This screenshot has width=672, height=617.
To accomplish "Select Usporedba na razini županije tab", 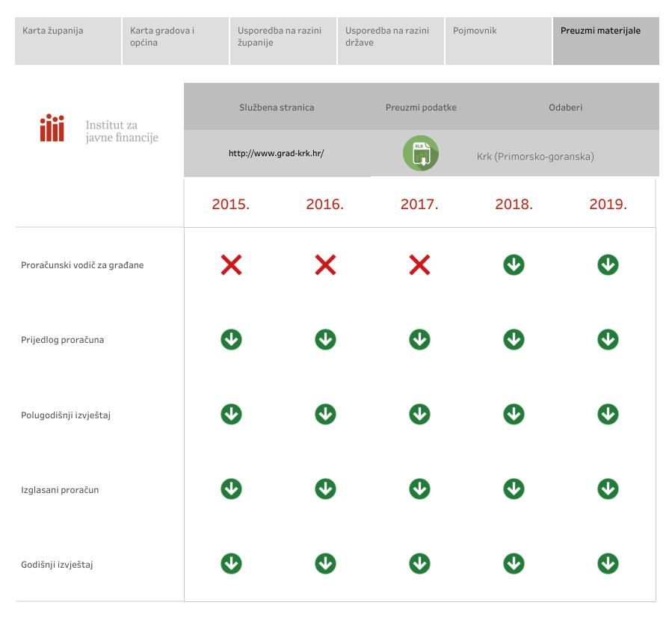I will pyautogui.click(x=283, y=41).
